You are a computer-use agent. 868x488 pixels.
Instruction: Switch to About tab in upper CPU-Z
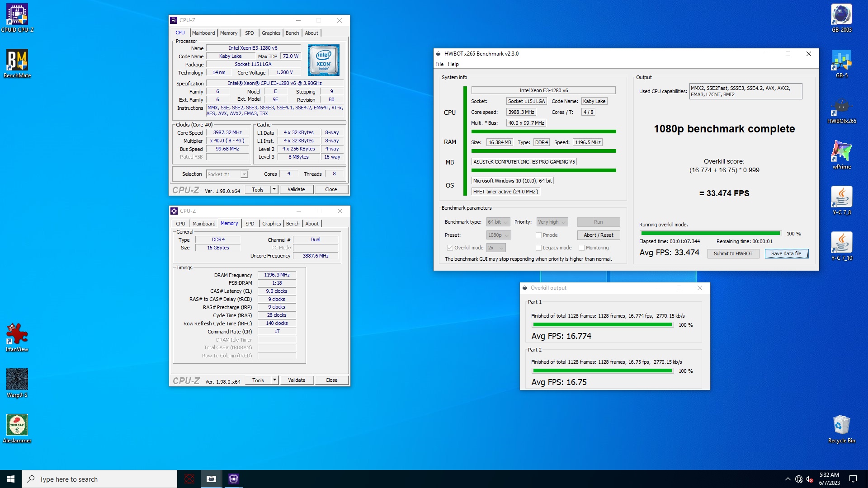[x=311, y=33]
